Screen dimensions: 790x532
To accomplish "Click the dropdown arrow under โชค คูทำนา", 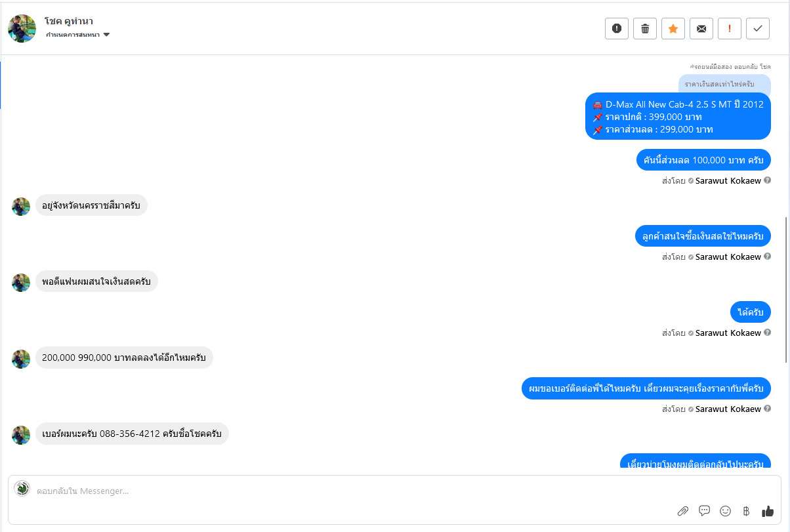I will pyautogui.click(x=106, y=35).
